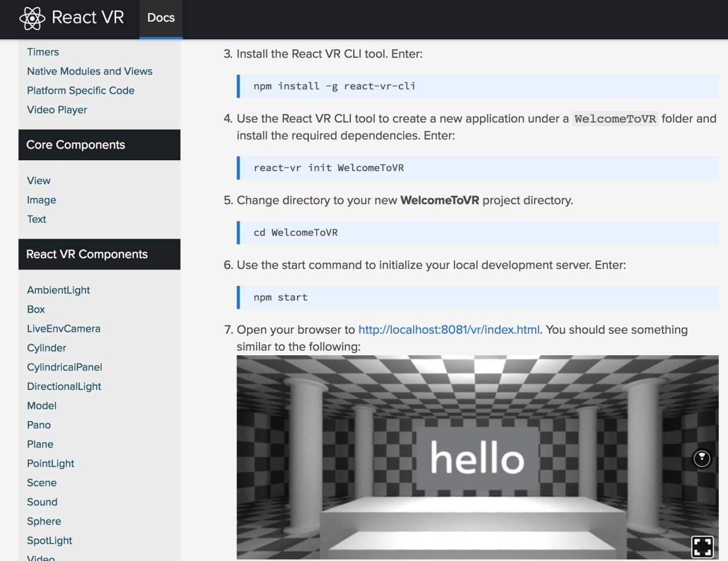
Task: Open the Pano component page
Action: (39, 425)
